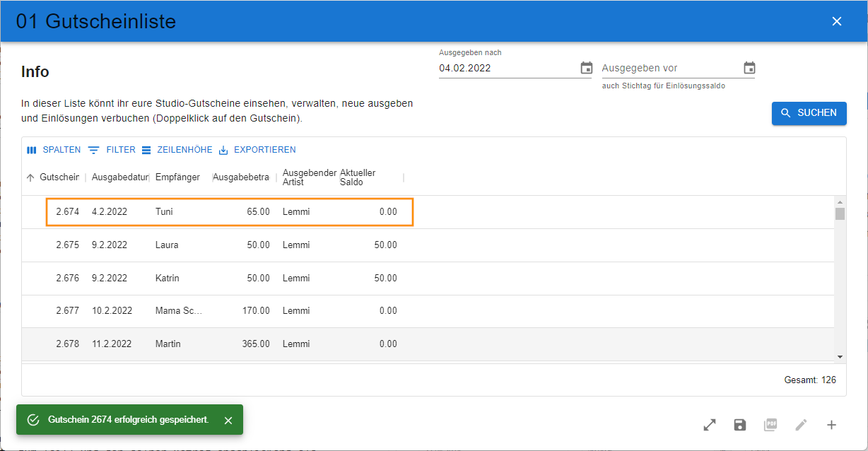Close the 01 Gutscheinliste dialog
This screenshot has height=451, width=868.
pos(837,21)
